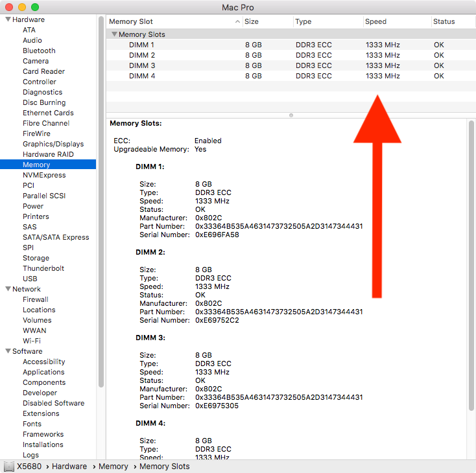Screen dimensions: 476x473
Task: Click the split pane divider handle dot
Action: tap(291, 115)
